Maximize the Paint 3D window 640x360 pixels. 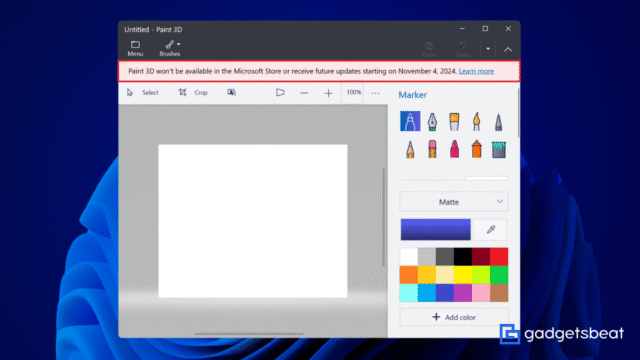pyautogui.click(x=485, y=29)
